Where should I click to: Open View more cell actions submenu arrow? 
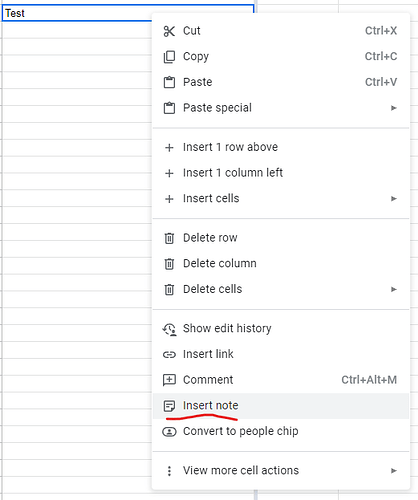coord(394,471)
